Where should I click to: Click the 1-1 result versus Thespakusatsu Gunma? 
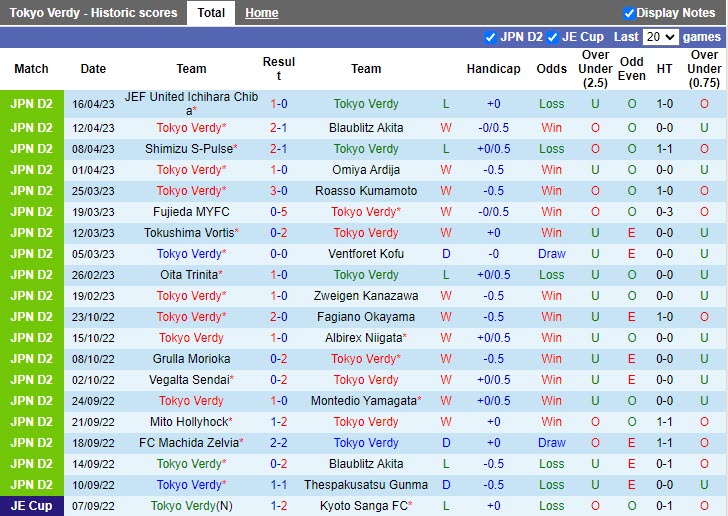(279, 484)
